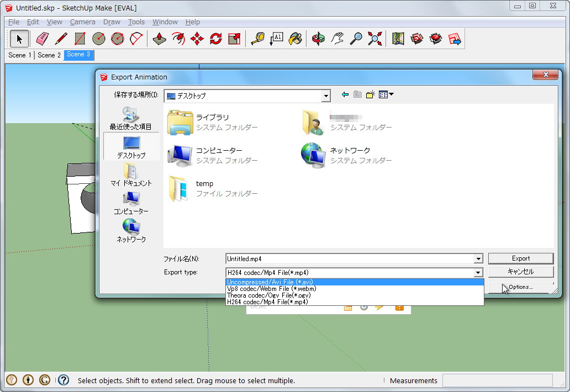
Task: Select the pink Eraser tool
Action: (43, 39)
